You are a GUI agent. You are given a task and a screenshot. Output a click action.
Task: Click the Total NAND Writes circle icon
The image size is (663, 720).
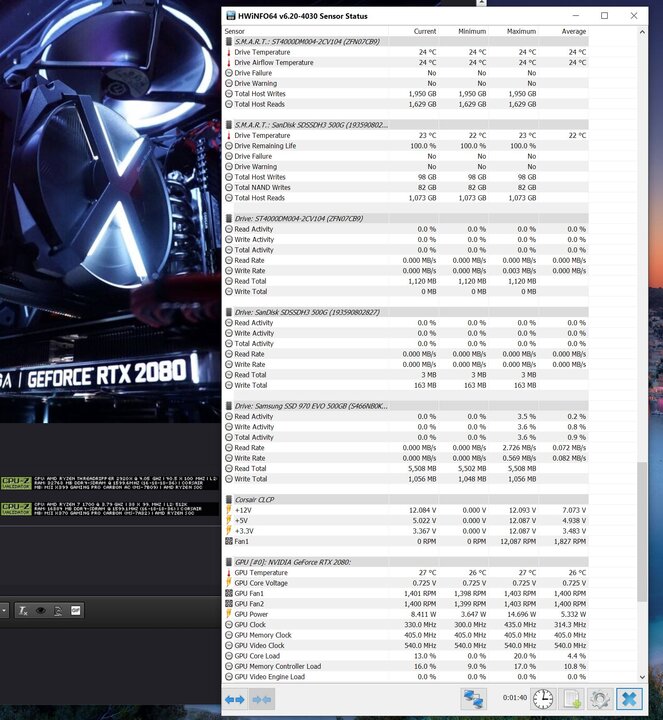click(x=229, y=187)
